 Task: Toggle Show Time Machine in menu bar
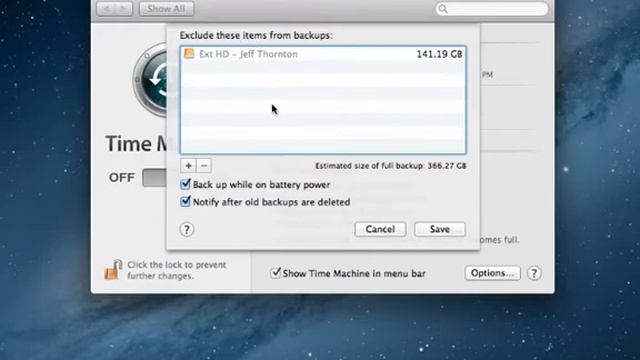pyautogui.click(x=276, y=273)
